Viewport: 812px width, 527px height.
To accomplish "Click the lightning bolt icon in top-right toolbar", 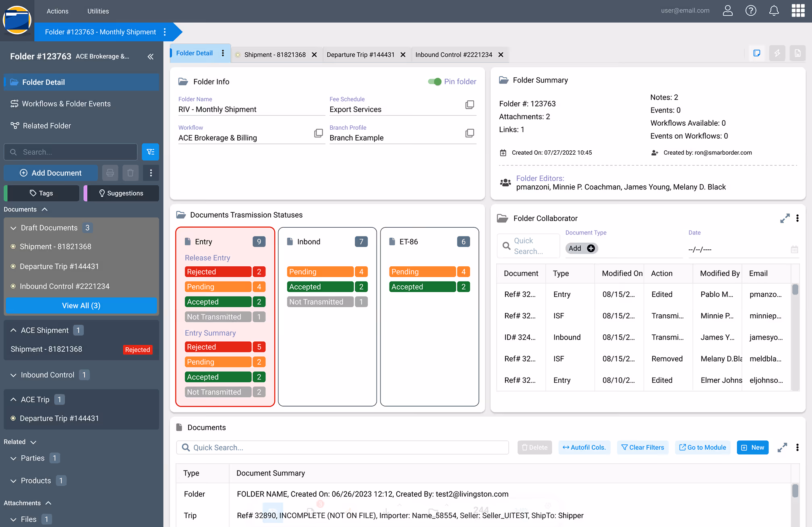I will point(777,53).
